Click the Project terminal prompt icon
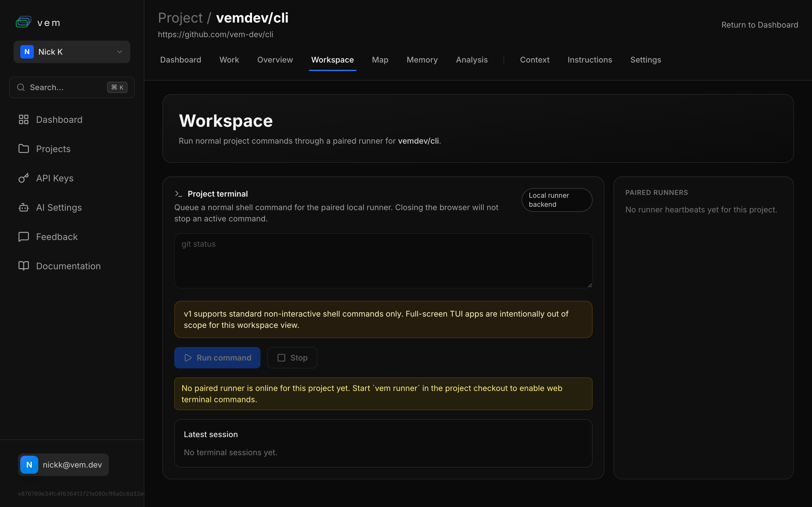The width and height of the screenshot is (812, 507). tap(178, 194)
